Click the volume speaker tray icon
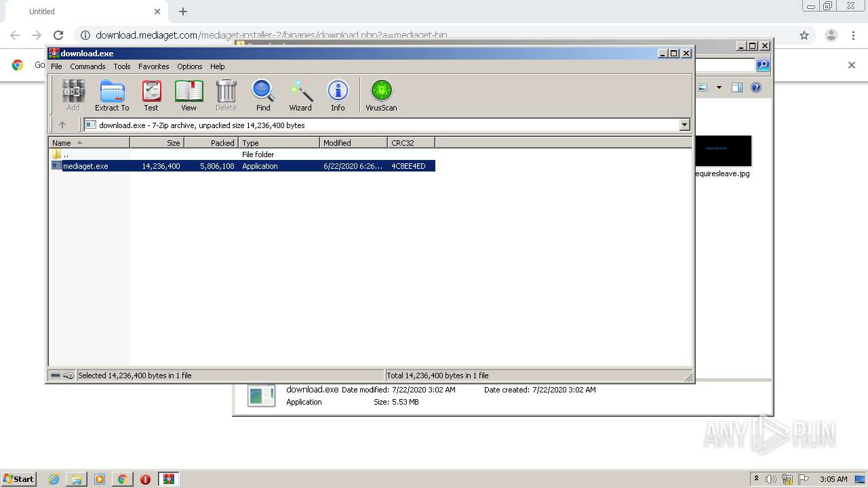This screenshot has width=868, height=488. (x=771, y=479)
